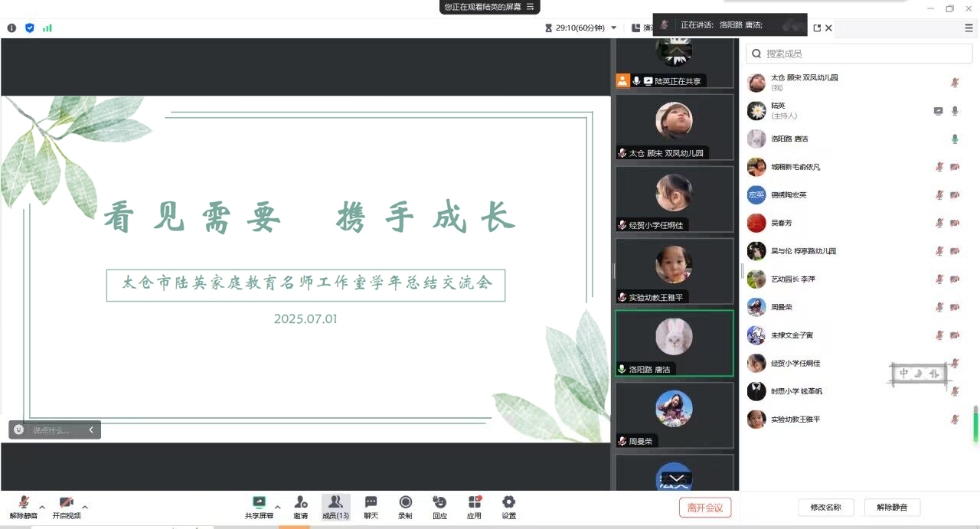Click the blue security shield icon
The width and height of the screenshot is (980, 529).
(x=30, y=28)
